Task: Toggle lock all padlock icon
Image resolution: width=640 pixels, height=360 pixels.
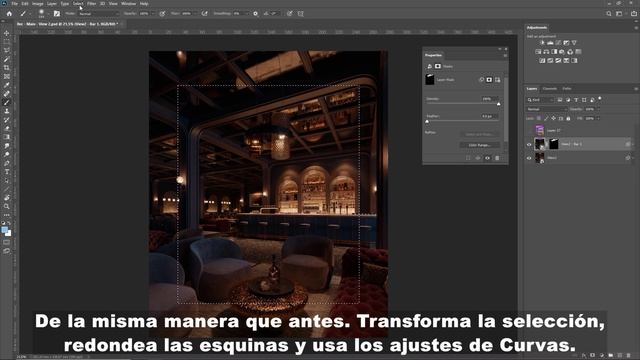Action: coord(568,118)
